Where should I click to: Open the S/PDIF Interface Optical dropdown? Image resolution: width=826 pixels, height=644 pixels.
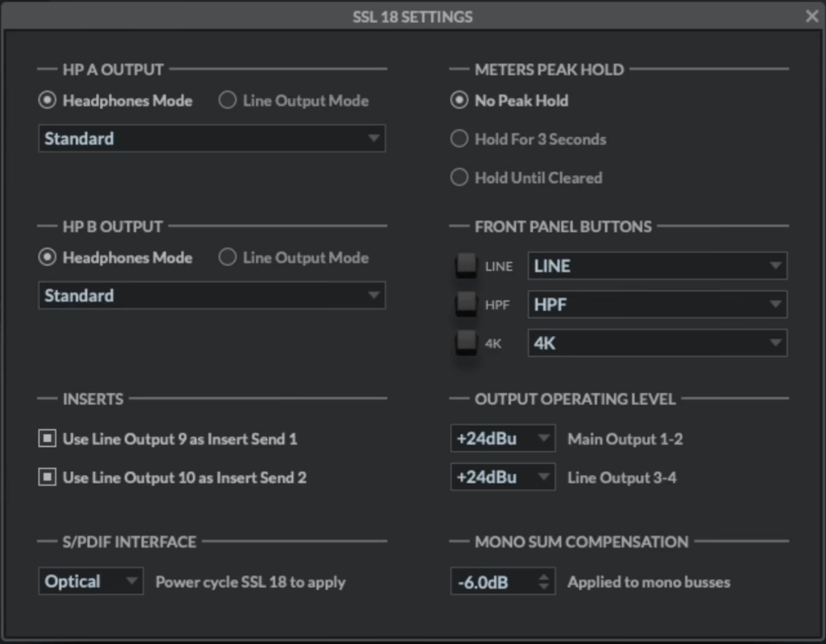[91, 581]
